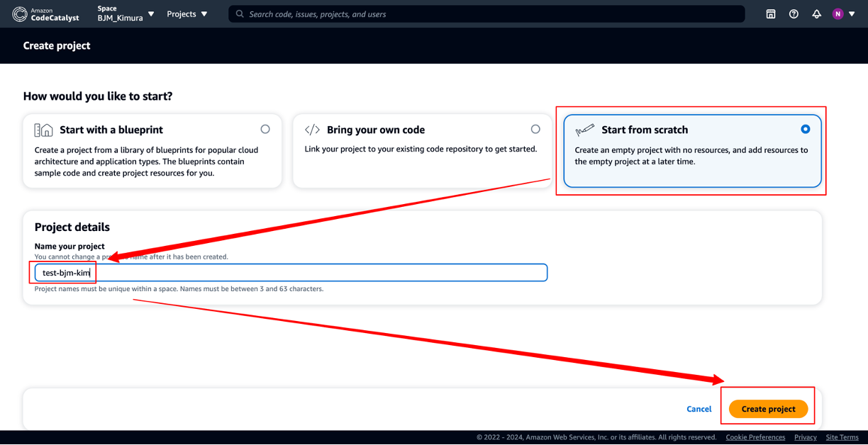868x445 pixels.
Task: Click the code brackets icon
Action: [x=312, y=130]
